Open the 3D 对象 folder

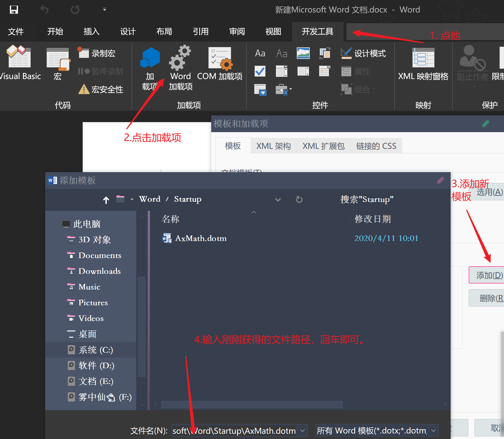tap(89, 240)
